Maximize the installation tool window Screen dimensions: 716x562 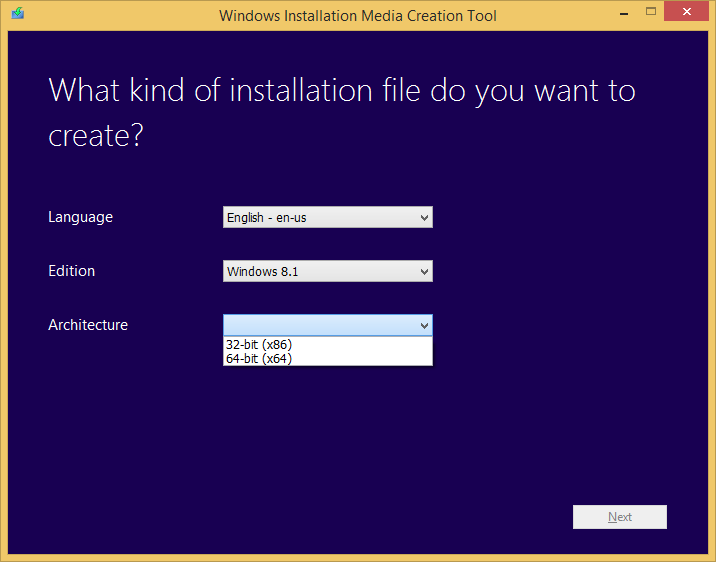pos(651,13)
